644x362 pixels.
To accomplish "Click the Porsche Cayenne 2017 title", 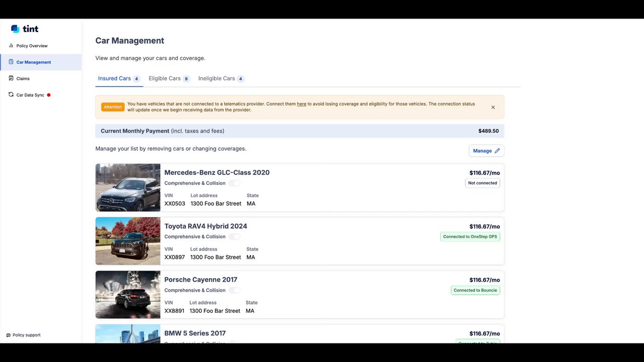I will [x=201, y=280].
